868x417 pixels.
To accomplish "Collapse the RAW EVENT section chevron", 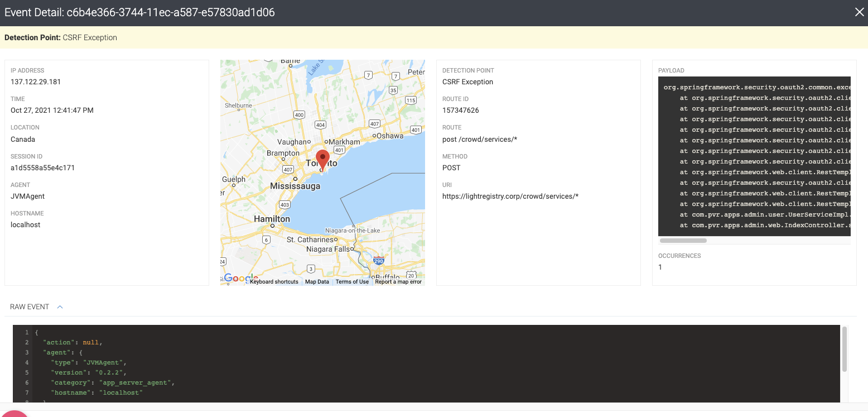I will click(x=60, y=307).
